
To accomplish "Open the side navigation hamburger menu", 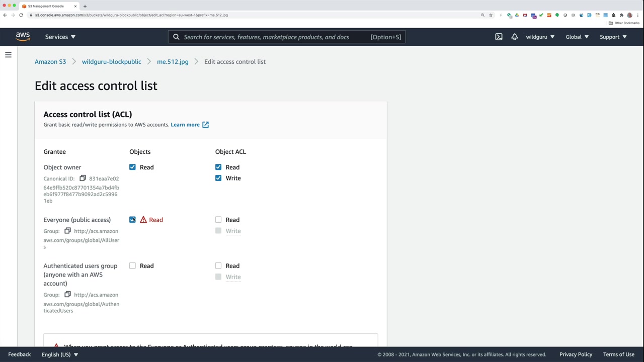I will tap(8, 55).
